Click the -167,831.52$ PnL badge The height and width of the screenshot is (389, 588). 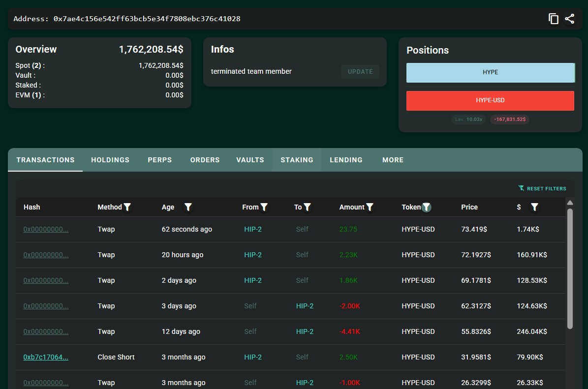pos(510,119)
